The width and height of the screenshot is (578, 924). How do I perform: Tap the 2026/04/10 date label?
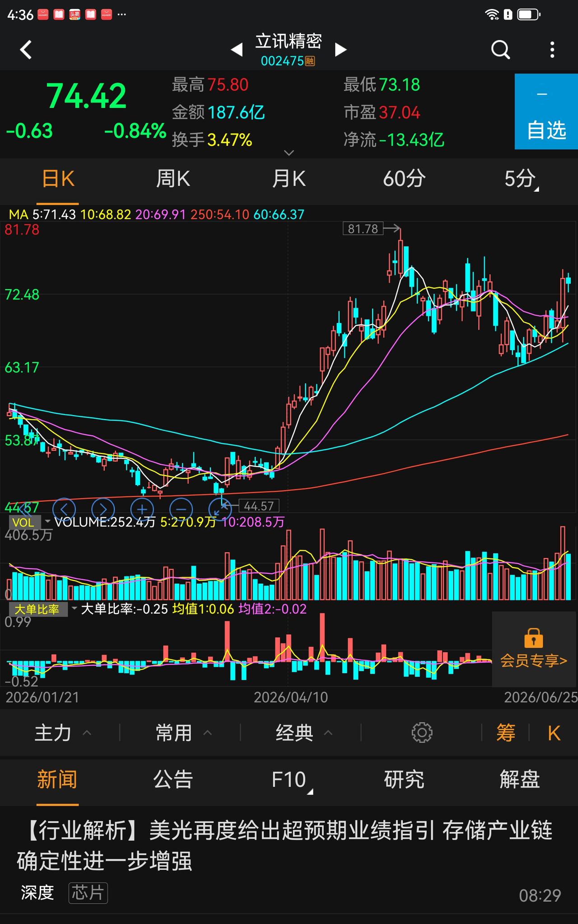[x=291, y=698]
